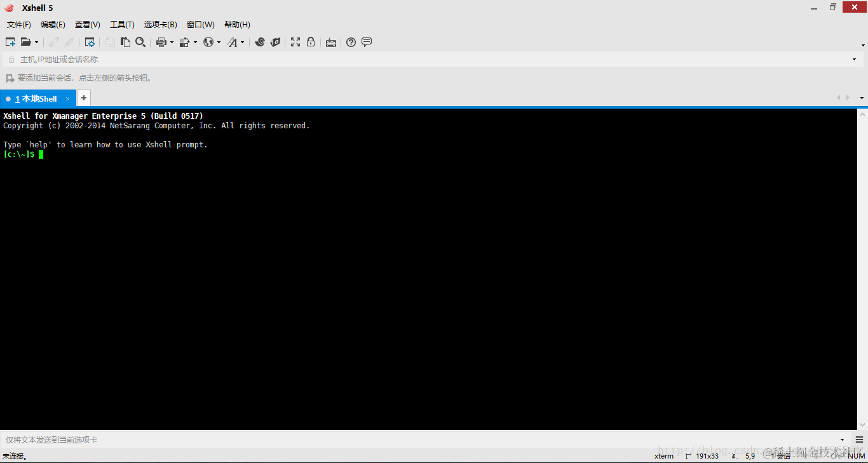
Task: Expand the open-folder dropdown arrow
Action: click(x=36, y=43)
